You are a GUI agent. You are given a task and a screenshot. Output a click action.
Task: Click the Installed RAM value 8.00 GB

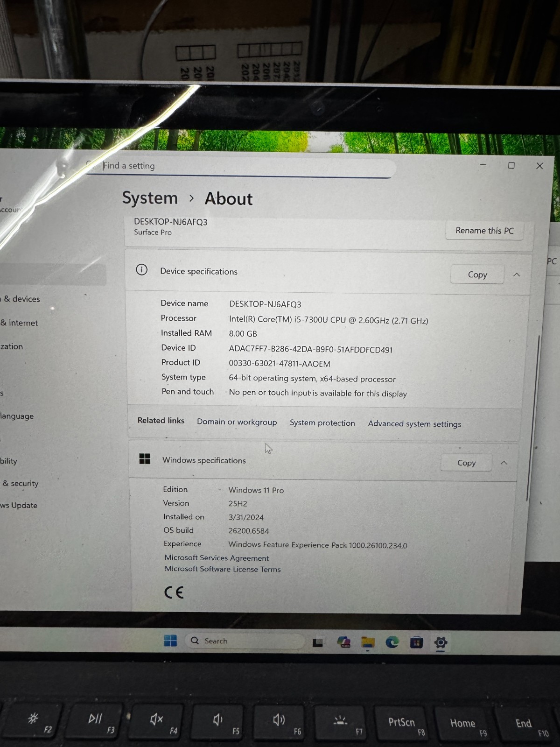243,334
